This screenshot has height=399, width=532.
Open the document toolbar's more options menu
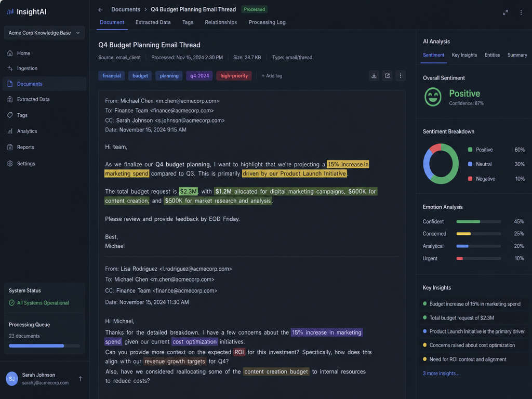(401, 76)
